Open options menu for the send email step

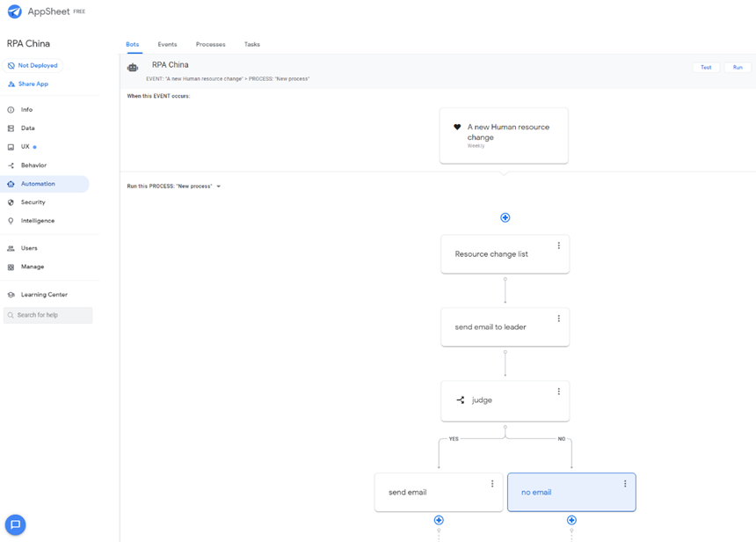(x=492, y=484)
